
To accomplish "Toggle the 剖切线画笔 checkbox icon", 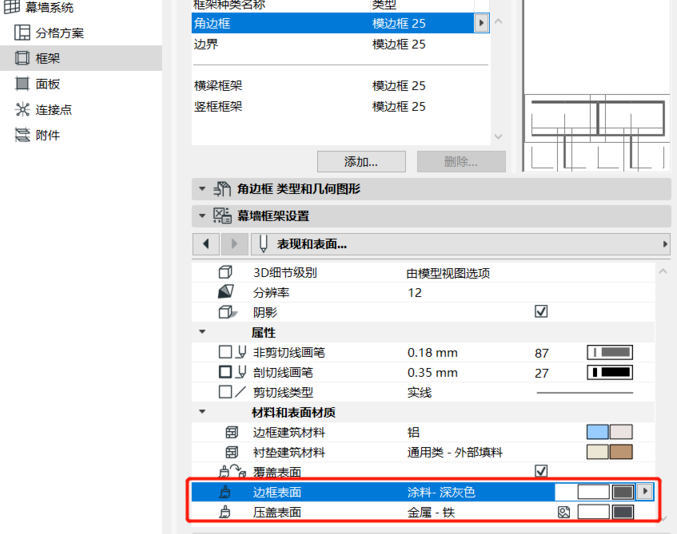I will 225,372.
